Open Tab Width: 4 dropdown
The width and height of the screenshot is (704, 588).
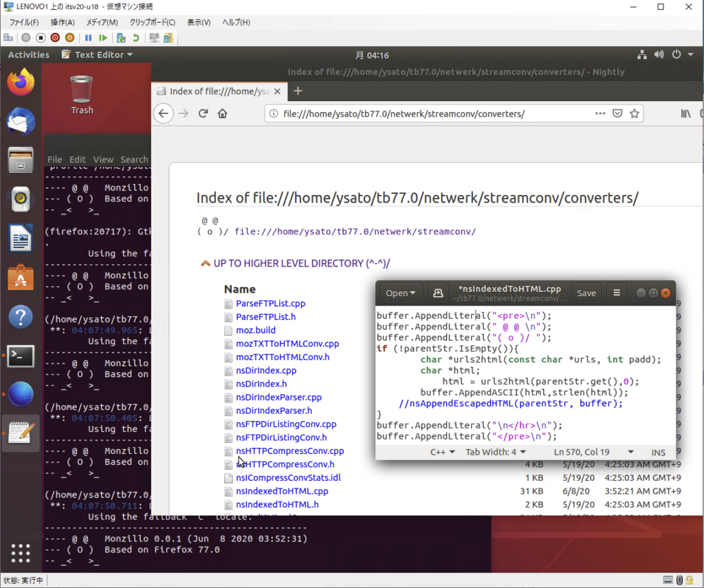click(x=495, y=452)
